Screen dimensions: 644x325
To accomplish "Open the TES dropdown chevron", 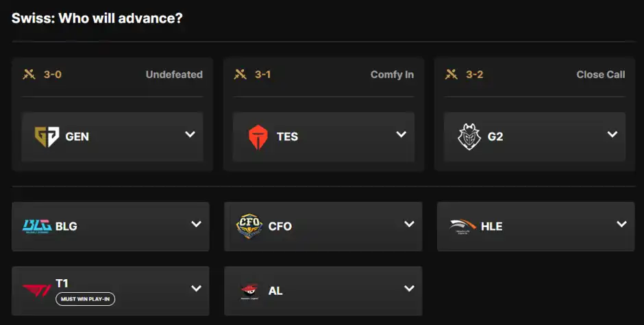I will [401, 135].
